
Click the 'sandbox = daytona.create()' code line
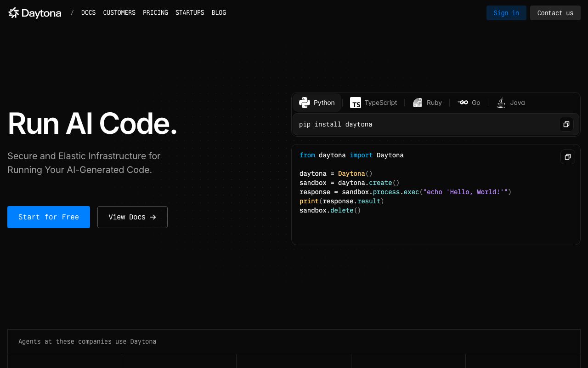tap(350, 183)
